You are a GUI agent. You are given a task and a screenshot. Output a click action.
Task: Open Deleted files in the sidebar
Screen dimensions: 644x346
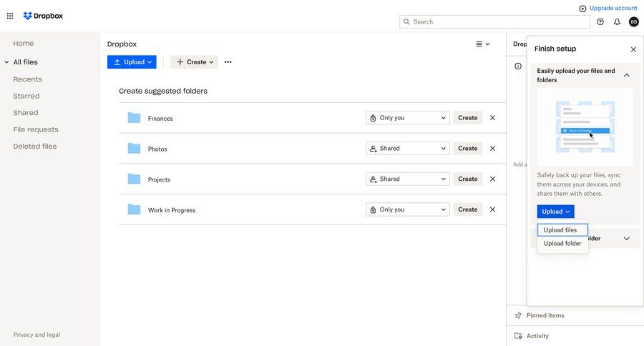[35, 147]
